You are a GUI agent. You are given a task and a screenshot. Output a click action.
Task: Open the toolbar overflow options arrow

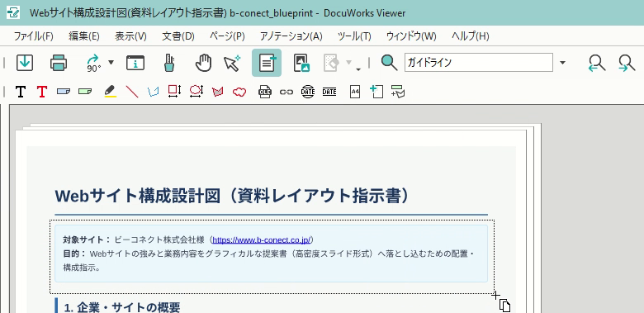coord(358,70)
